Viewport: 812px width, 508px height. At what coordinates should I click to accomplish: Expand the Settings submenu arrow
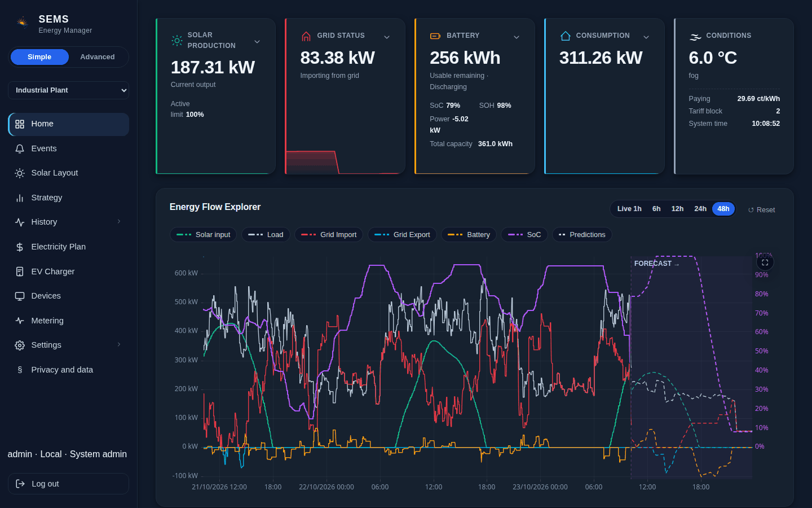pos(119,345)
